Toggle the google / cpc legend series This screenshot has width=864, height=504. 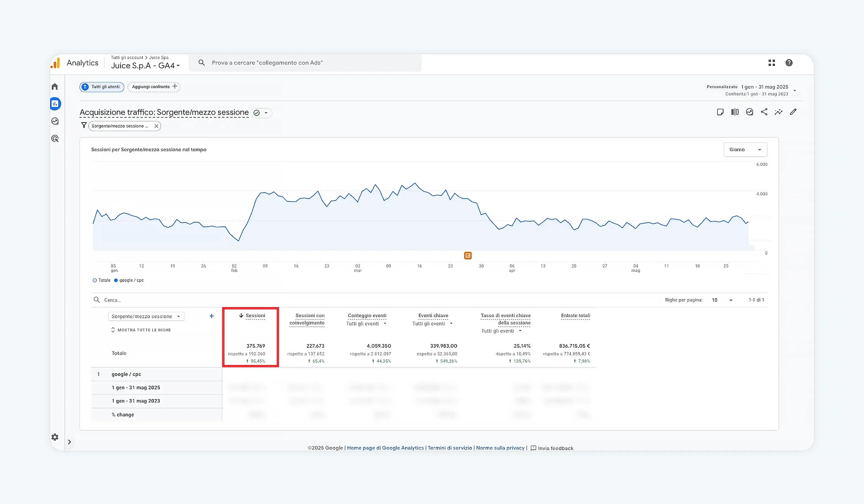tap(129, 280)
